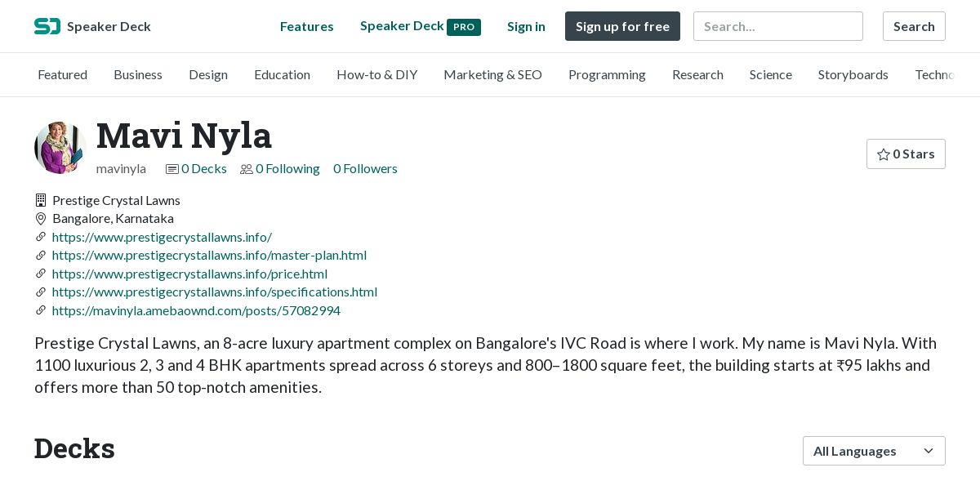The height and width of the screenshot is (490, 980).
Task: Click the people icon beside 0 Following
Action: 246,169
